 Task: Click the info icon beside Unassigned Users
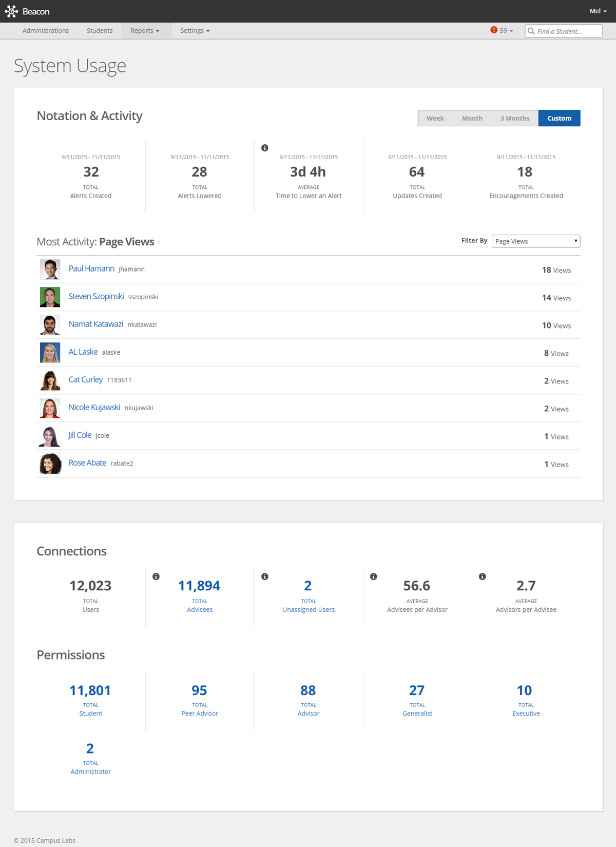click(x=265, y=576)
